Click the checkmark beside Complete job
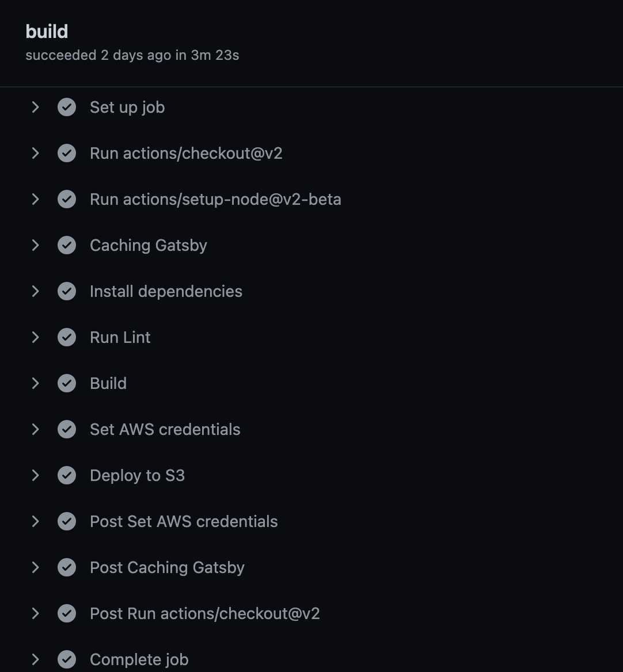The width and height of the screenshot is (623, 672). tap(67, 659)
